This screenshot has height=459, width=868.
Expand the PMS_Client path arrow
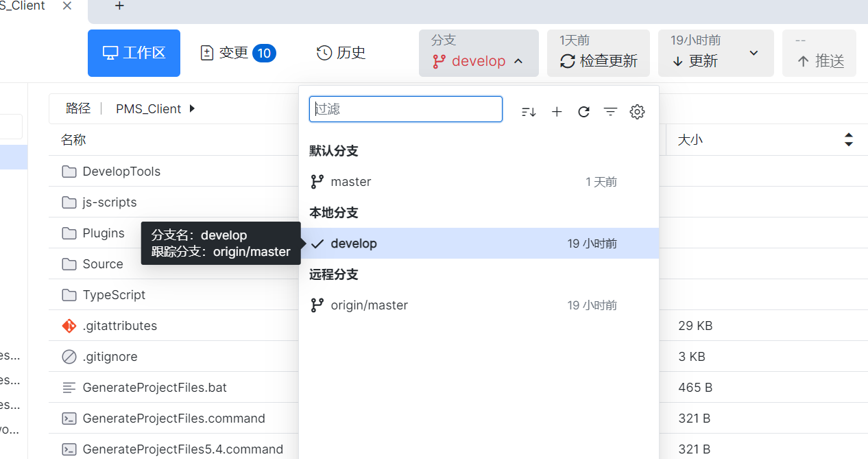192,108
